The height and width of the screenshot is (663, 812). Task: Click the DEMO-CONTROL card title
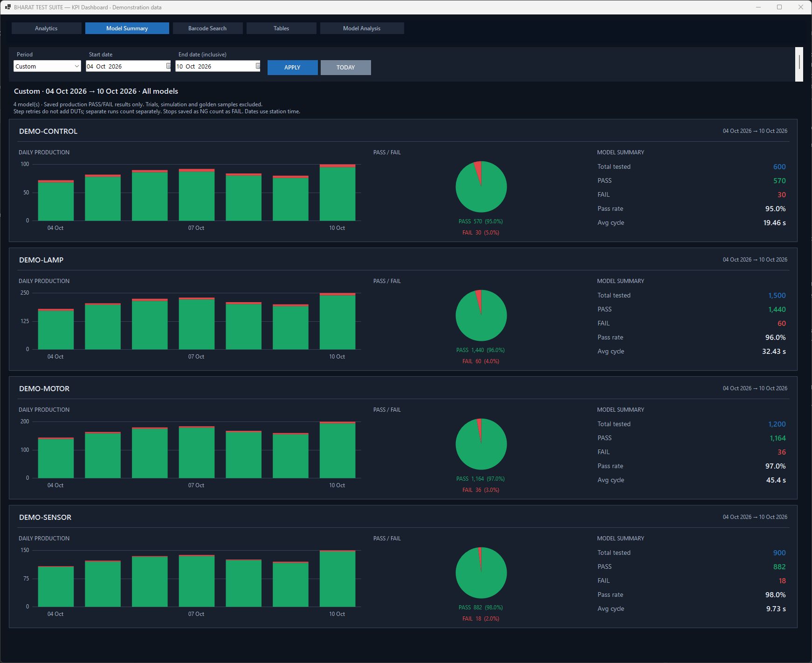[48, 131]
